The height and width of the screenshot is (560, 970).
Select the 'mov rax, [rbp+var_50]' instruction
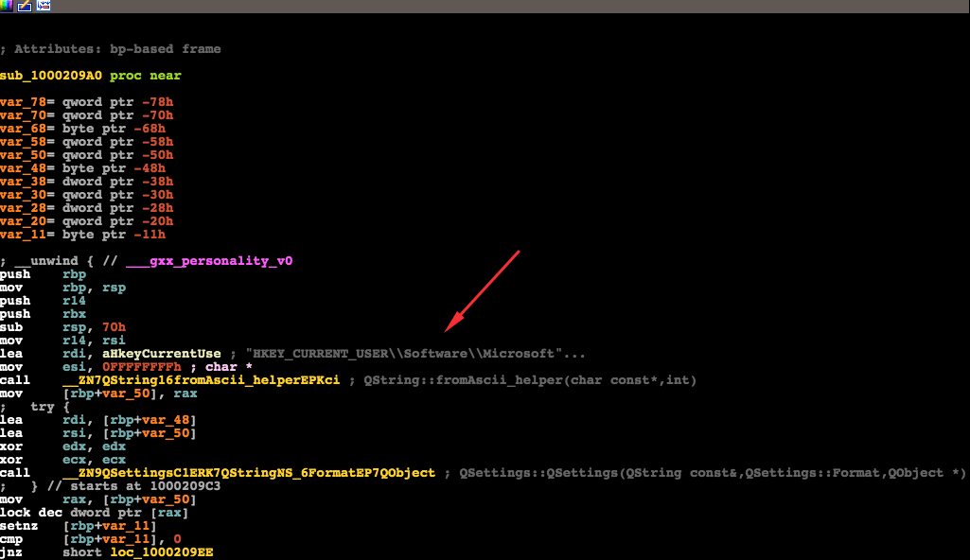98,499
